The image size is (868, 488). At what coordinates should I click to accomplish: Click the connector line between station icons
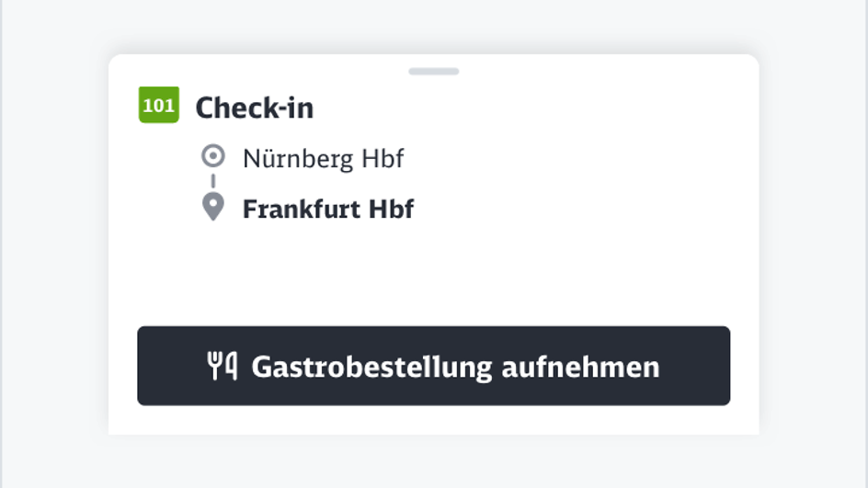click(213, 181)
